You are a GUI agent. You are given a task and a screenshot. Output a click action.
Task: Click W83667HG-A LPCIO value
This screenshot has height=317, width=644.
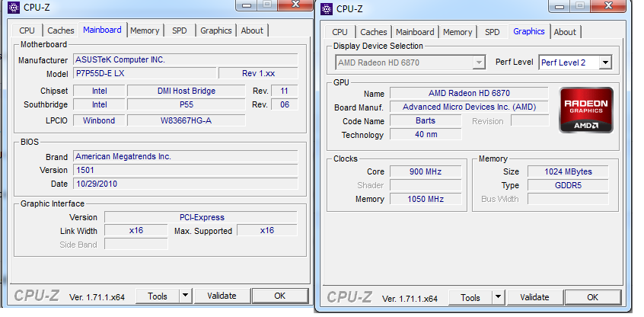(186, 120)
